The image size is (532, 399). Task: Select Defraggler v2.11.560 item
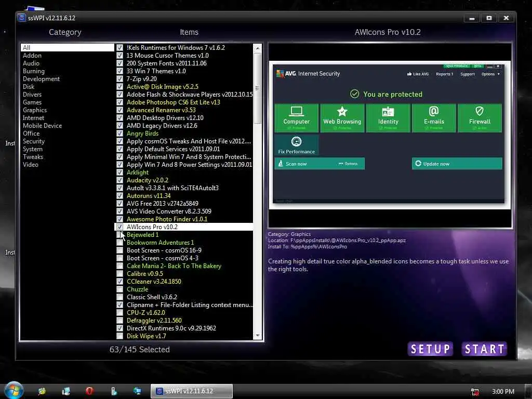pos(154,320)
